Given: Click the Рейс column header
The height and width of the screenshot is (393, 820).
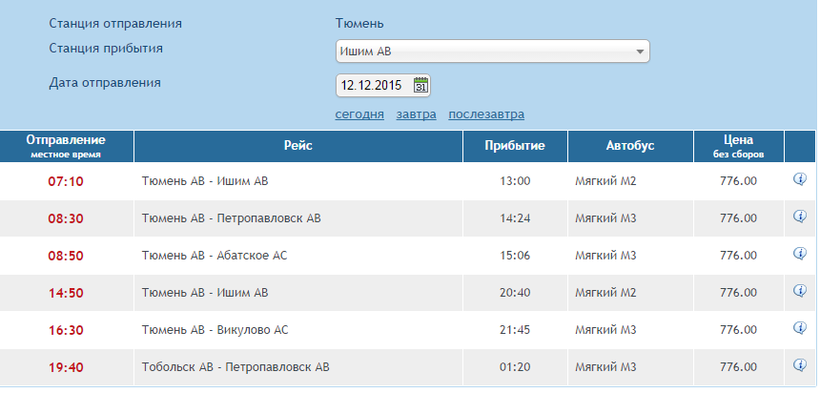Looking at the screenshot, I should pos(298,146).
